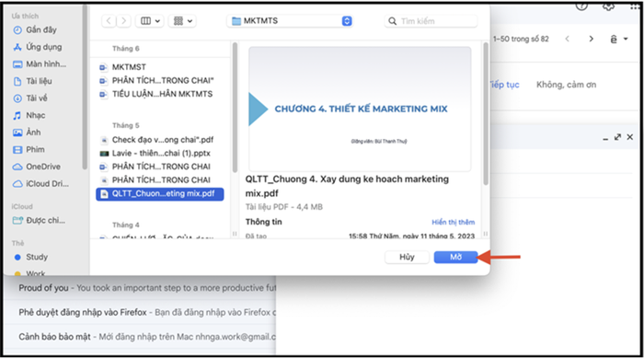This screenshot has height=358, width=644.
Task: Close the Gmail compose window
Action: click(630, 137)
